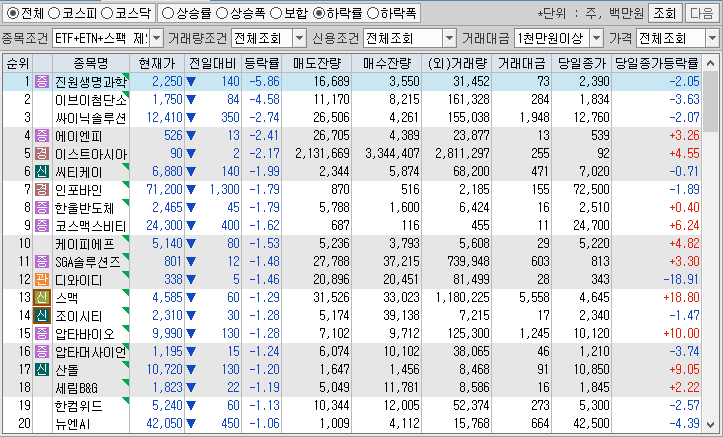
Task: Click the 경 badge on the 인포바인 row
Action: click(42, 189)
